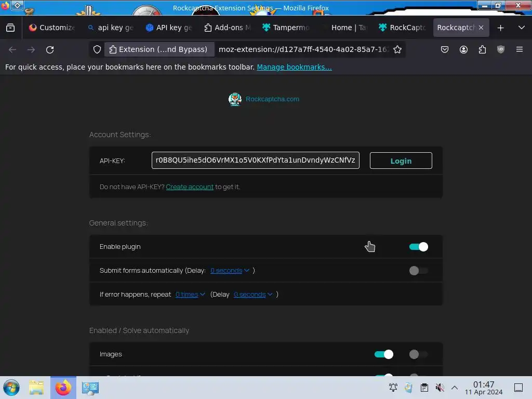Image resolution: width=532 pixels, height=399 pixels.
Task: Open Rockcaptcha.com link
Action: (272, 99)
